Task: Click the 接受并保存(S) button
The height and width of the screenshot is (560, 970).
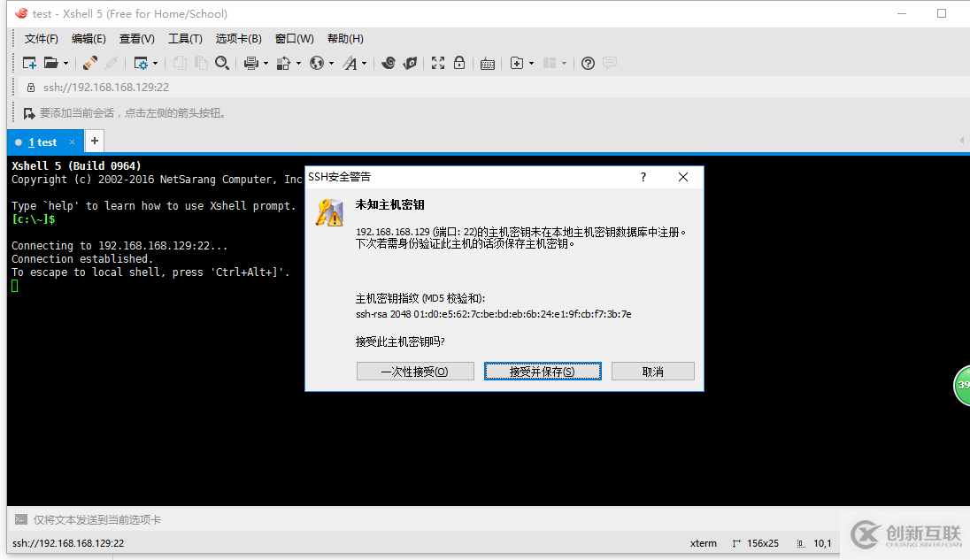Action: pyautogui.click(x=543, y=371)
